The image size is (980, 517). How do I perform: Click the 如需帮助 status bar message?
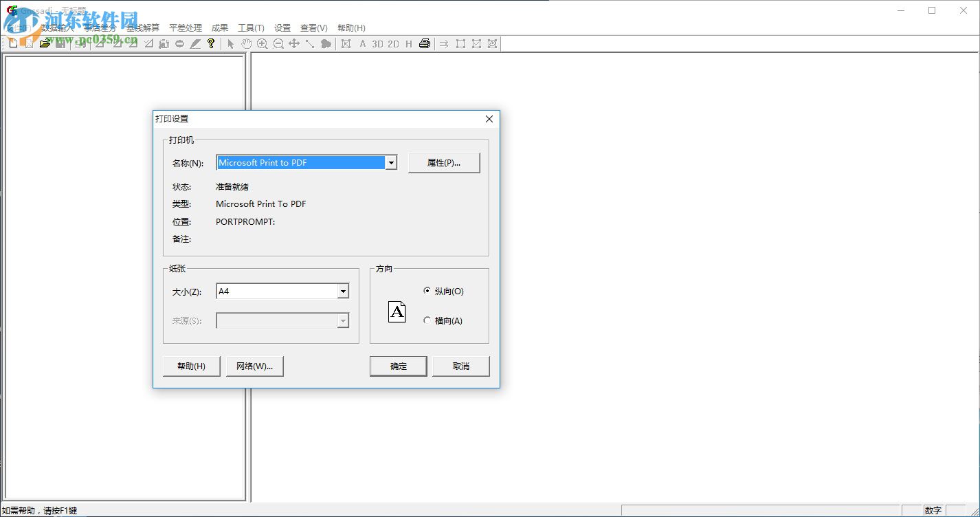point(39,511)
